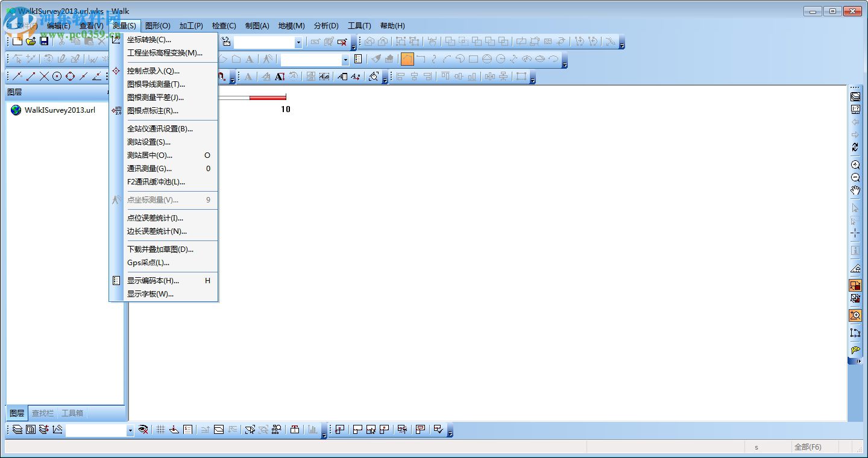Click the code book list icon beside second combo box

[358, 59]
